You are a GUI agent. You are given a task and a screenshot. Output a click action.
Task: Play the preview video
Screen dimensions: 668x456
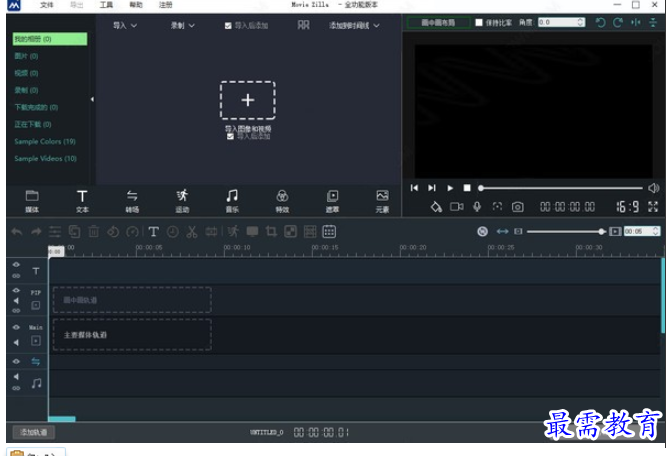click(450, 188)
